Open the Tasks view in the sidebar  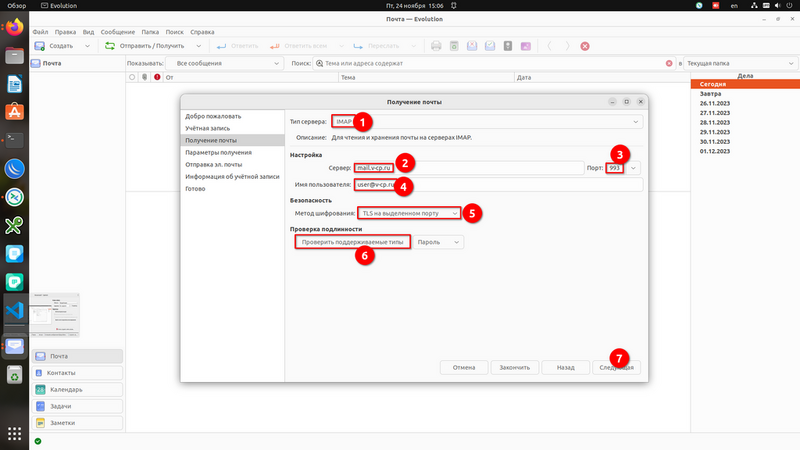78,406
